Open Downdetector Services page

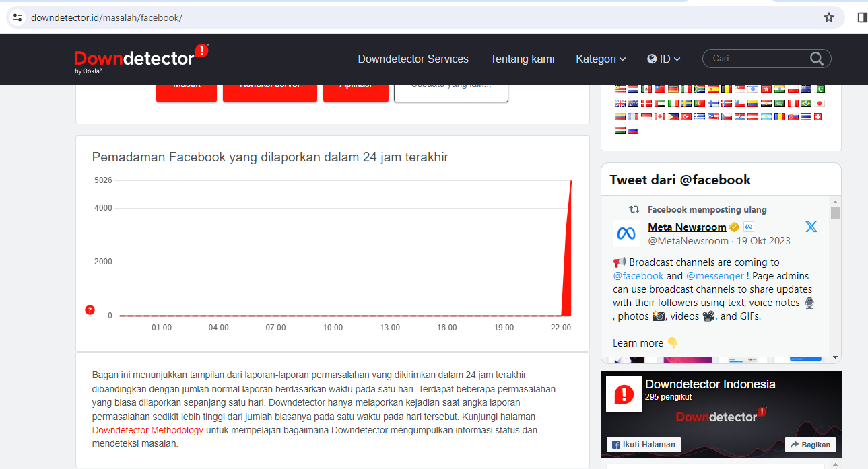pos(413,59)
